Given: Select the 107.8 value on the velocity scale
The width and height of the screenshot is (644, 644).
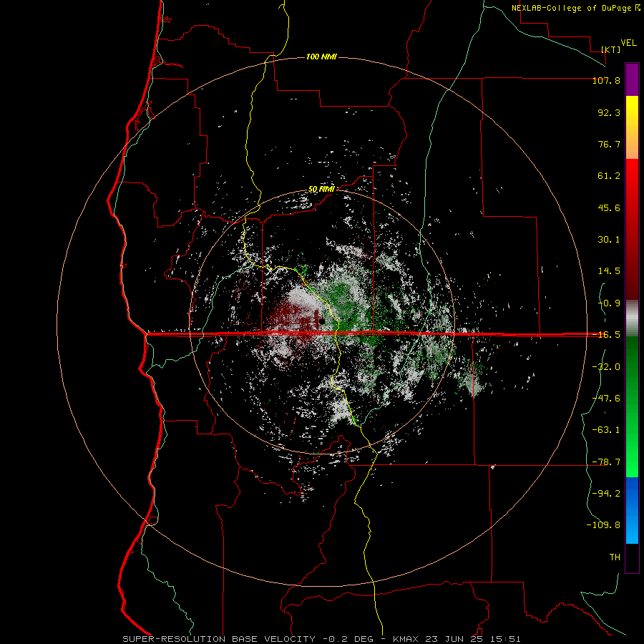Looking at the screenshot, I should [x=606, y=80].
